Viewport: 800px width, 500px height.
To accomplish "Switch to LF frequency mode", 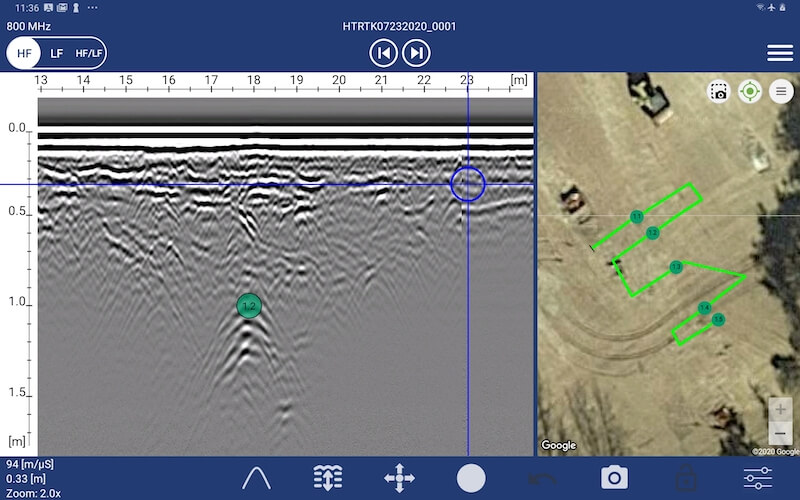I will click(x=57, y=53).
